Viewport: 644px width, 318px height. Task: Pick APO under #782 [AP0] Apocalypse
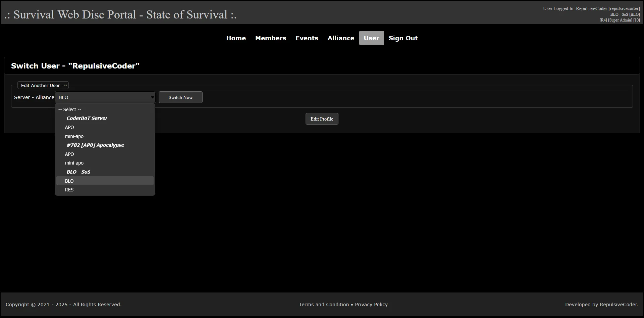click(x=69, y=154)
